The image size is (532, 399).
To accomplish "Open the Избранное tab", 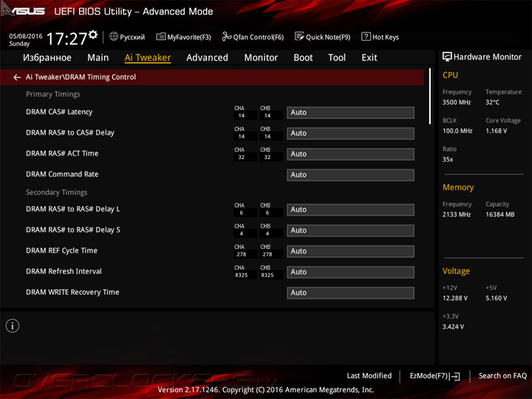I will [47, 58].
